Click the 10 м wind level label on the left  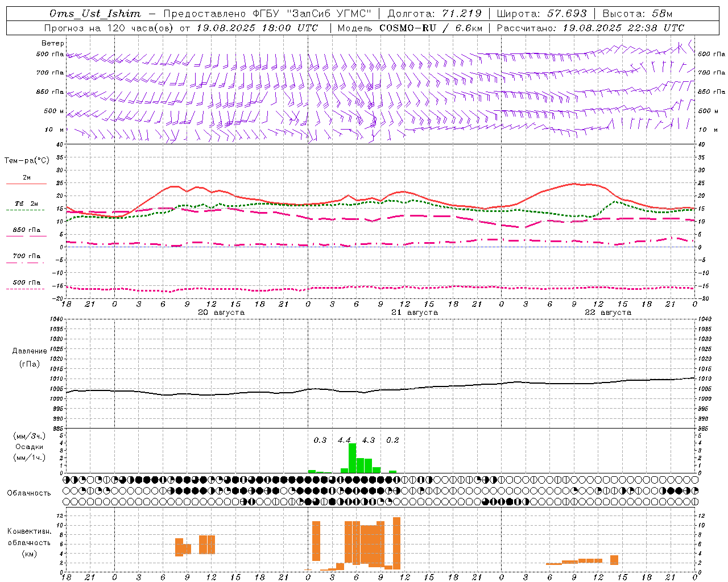click(55, 130)
